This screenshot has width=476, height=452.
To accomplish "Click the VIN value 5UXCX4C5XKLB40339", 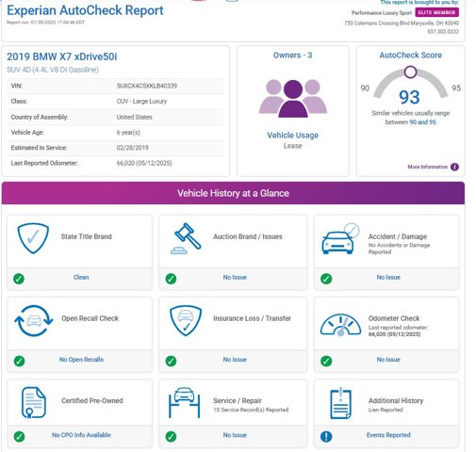I will [x=147, y=86].
